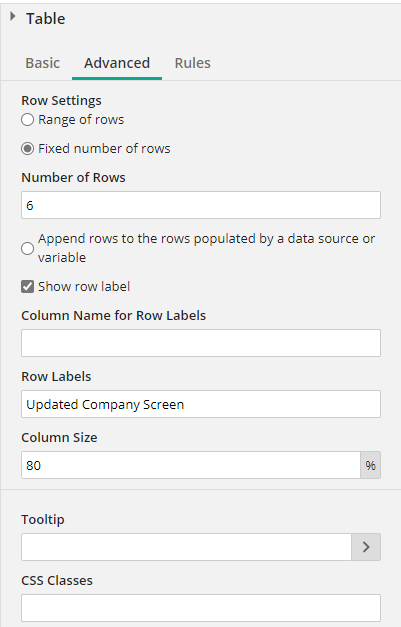Uncheck the Show row label checkbox
The image size is (401, 627).
(28, 287)
